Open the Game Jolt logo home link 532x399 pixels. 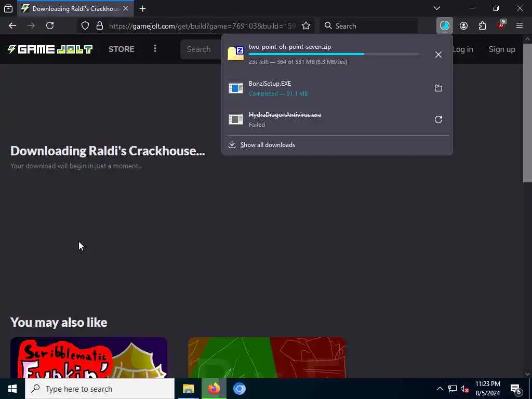[x=50, y=49]
